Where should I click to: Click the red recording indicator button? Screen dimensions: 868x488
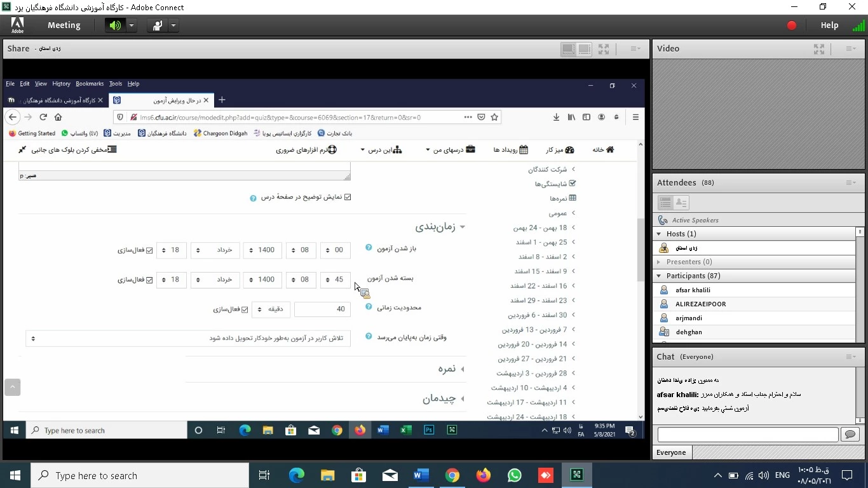791,25
